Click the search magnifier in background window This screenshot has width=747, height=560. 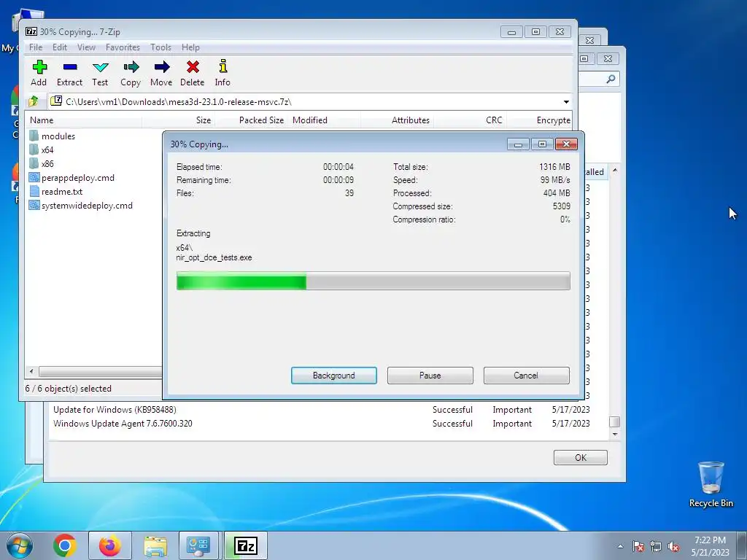coord(611,79)
